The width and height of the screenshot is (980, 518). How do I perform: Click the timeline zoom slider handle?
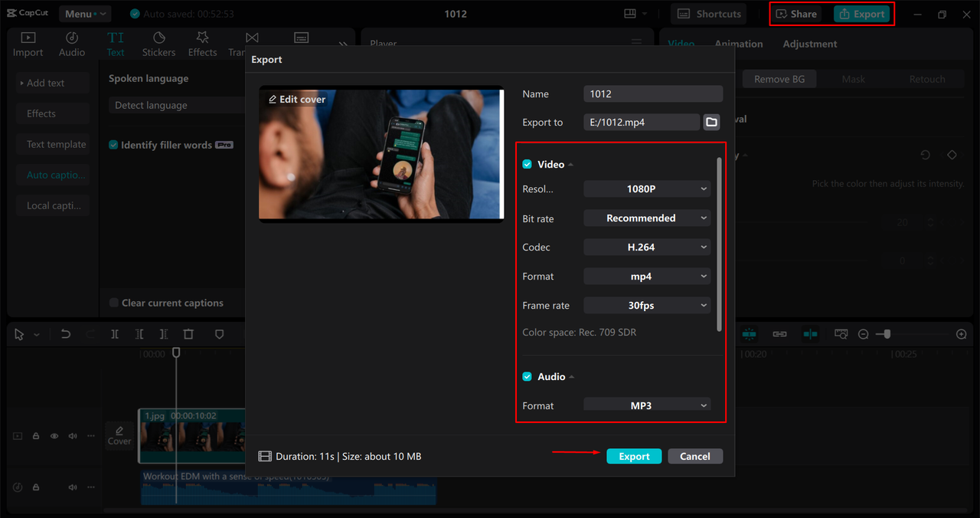[887, 334]
